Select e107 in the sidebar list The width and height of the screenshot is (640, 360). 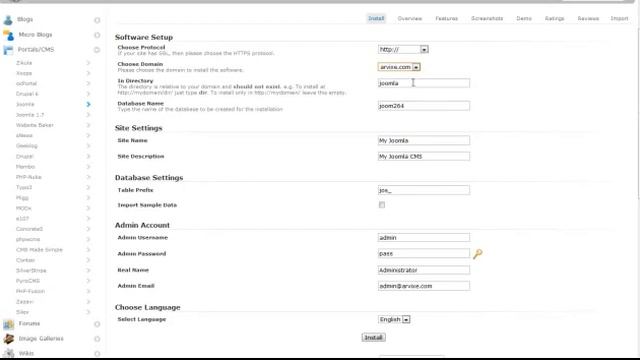coord(22,219)
